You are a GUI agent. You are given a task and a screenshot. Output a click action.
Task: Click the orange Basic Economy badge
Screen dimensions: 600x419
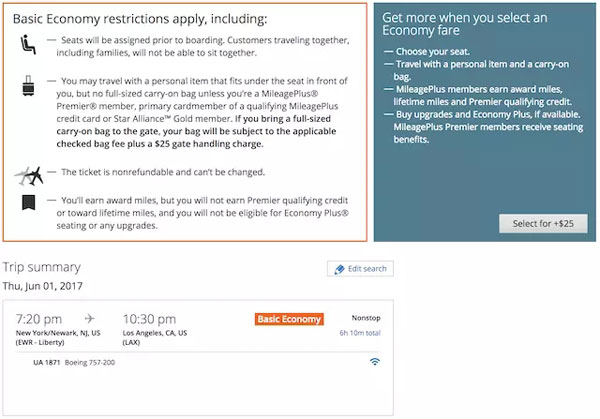click(290, 319)
